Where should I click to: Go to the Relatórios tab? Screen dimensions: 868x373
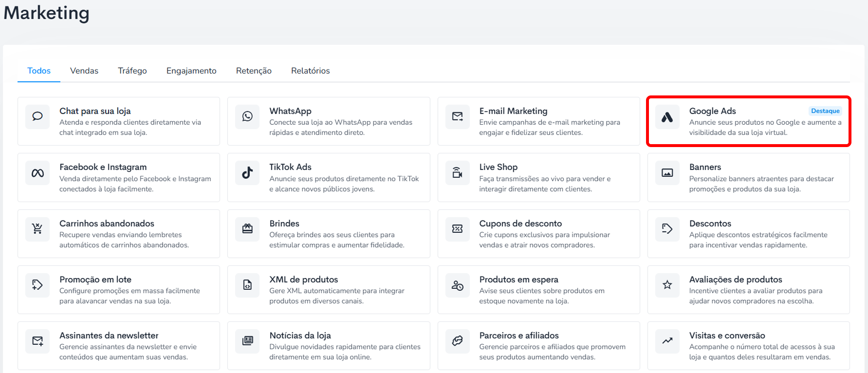pyautogui.click(x=311, y=71)
